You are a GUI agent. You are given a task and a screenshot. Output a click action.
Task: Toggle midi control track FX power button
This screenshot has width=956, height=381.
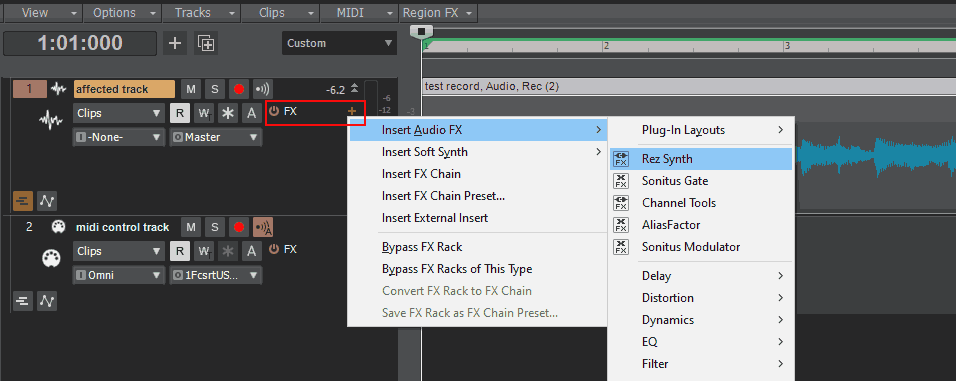(274, 249)
